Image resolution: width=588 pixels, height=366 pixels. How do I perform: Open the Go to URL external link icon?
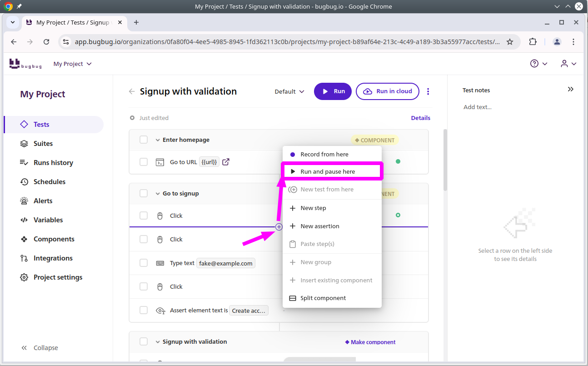(x=226, y=162)
